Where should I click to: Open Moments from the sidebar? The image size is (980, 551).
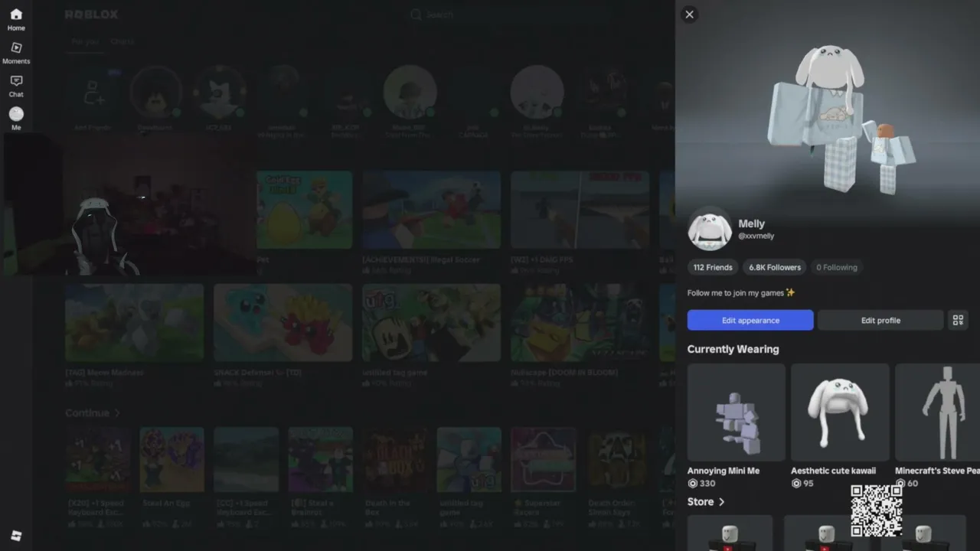[x=16, y=53]
